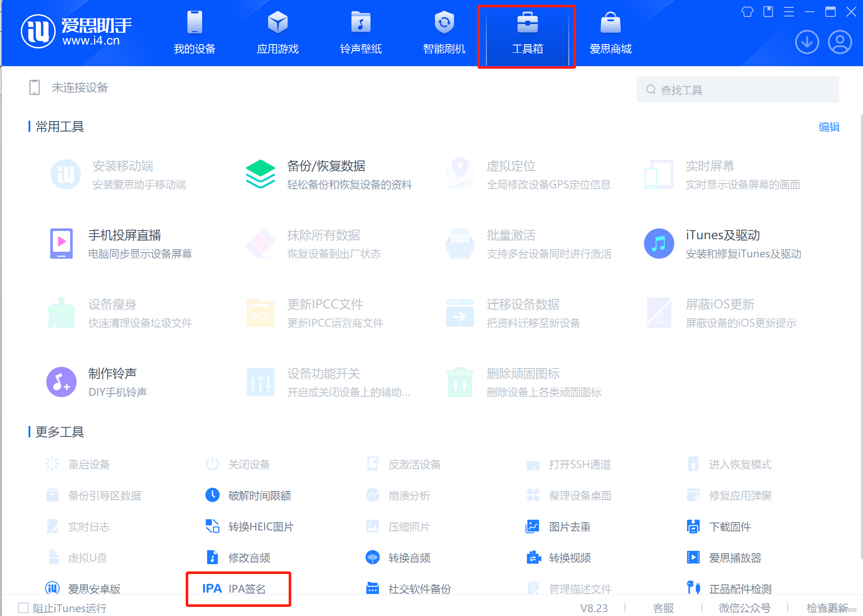Click the user account profile icon
This screenshot has height=616, width=863.
(840, 42)
